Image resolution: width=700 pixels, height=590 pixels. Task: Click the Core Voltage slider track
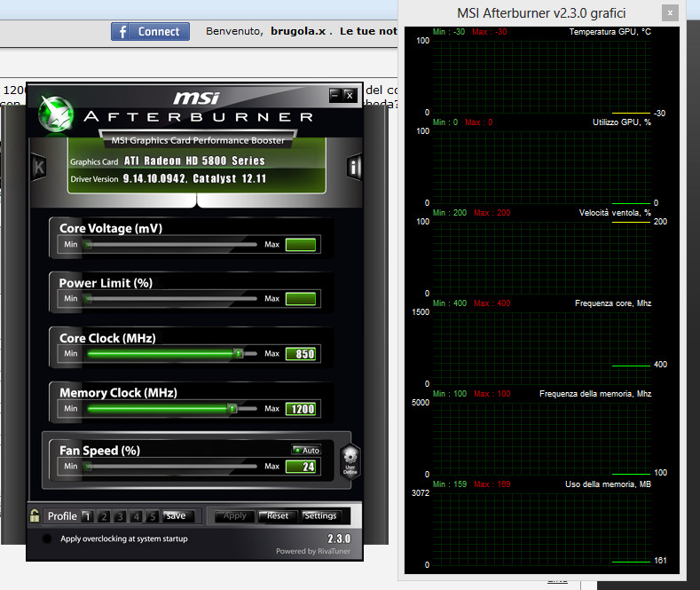(x=172, y=244)
